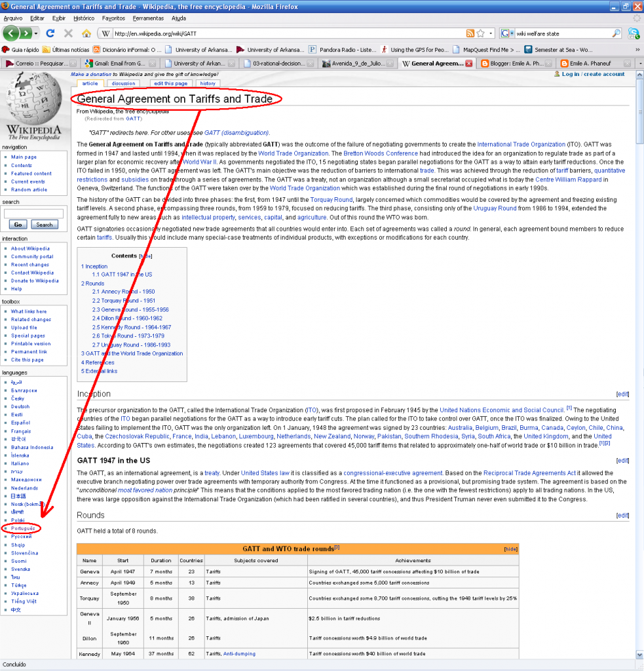The width and height of the screenshot is (644, 671).
Task: Bookmark this page with the star icon
Action: (x=480, y=33)
